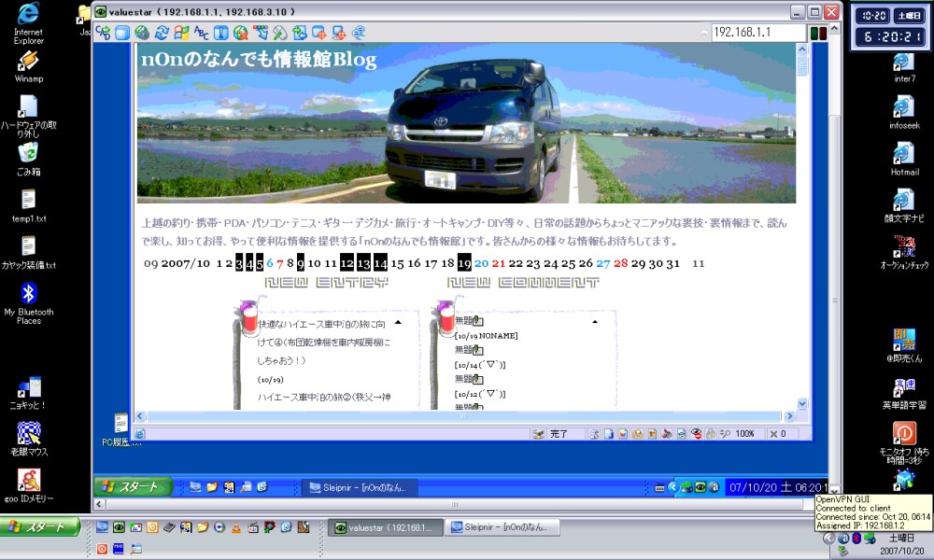Screen dimensions: 934x560
Task: Select remote taskbar Sleipnir window button
Action: click(x=358, y=487)
